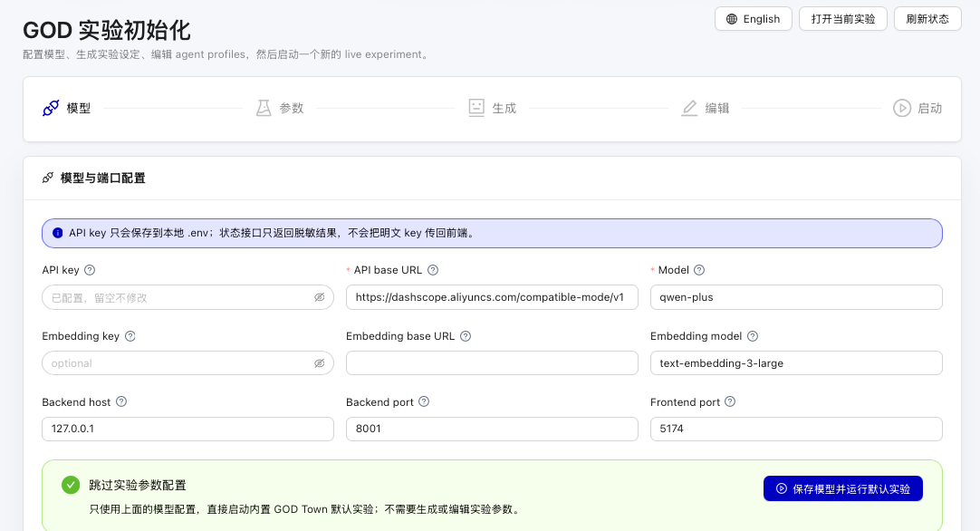Screen dimensions: 980x531
Task: Click the face icon of 生成 step
Action: (476, 108)
